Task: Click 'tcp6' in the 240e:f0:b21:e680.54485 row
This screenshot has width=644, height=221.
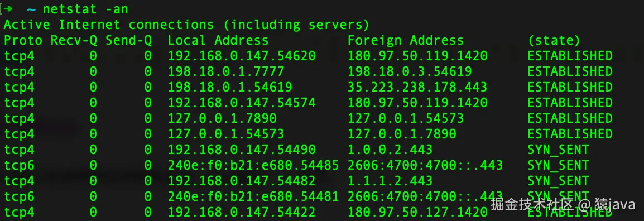Action: tap(20, 165)
